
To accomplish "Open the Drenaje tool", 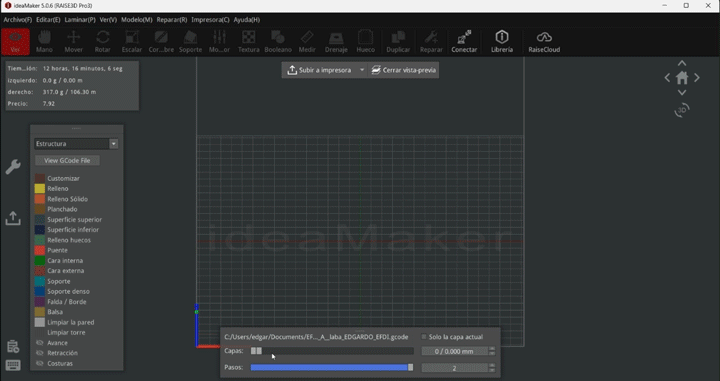I will click(x=336, y=42).
